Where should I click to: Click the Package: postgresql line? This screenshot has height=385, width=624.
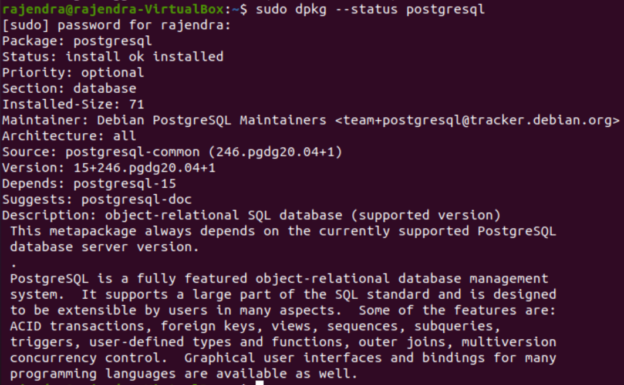[x=77, y=41]
